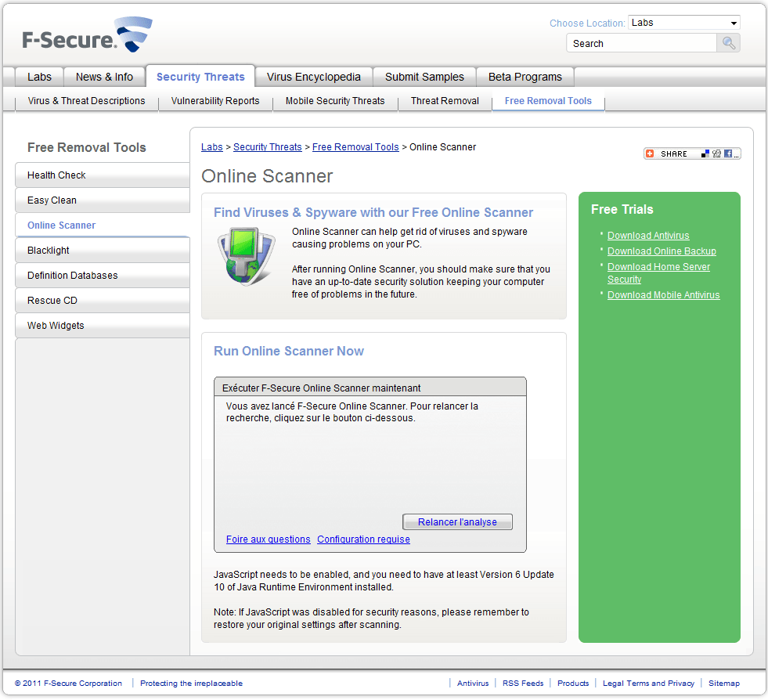Viewport: 768px width, 700px height.
Task: Click Download Home Server Security link
Action: (x=658, y=272)
